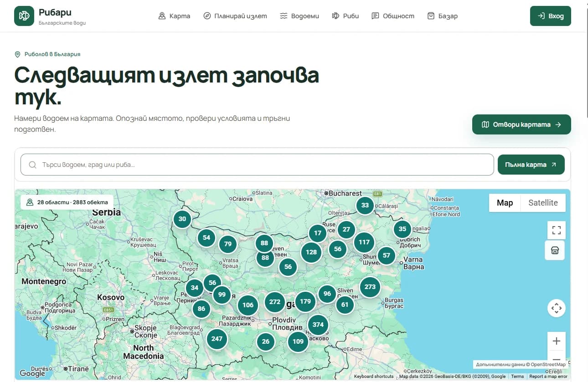Click Report a map error link
588x382 pixels.
548,377
